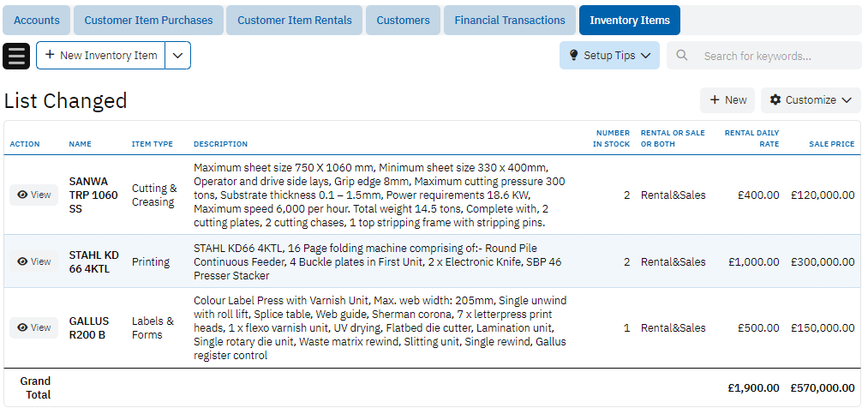The height and width of the screenshot is (414, 868).
Task: Open the GALLUS R200 B view
Action: 34,328
